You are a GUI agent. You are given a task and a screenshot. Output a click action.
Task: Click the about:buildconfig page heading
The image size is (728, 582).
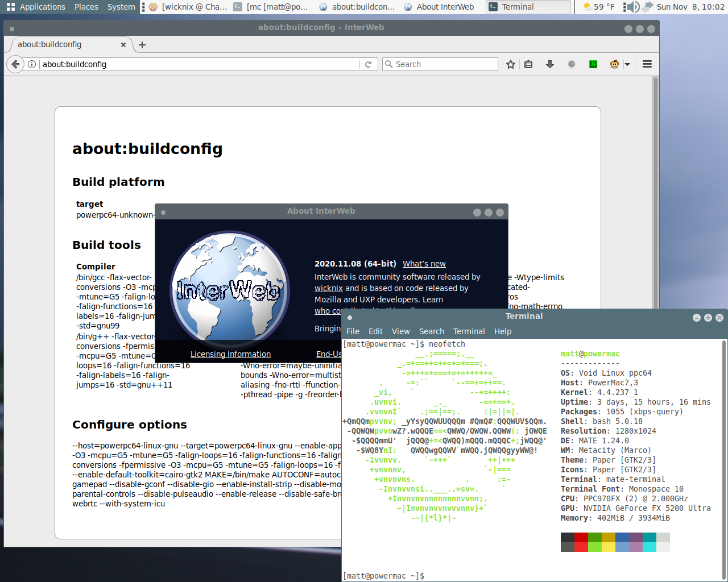pyautogui.click(x=147, y=149)
